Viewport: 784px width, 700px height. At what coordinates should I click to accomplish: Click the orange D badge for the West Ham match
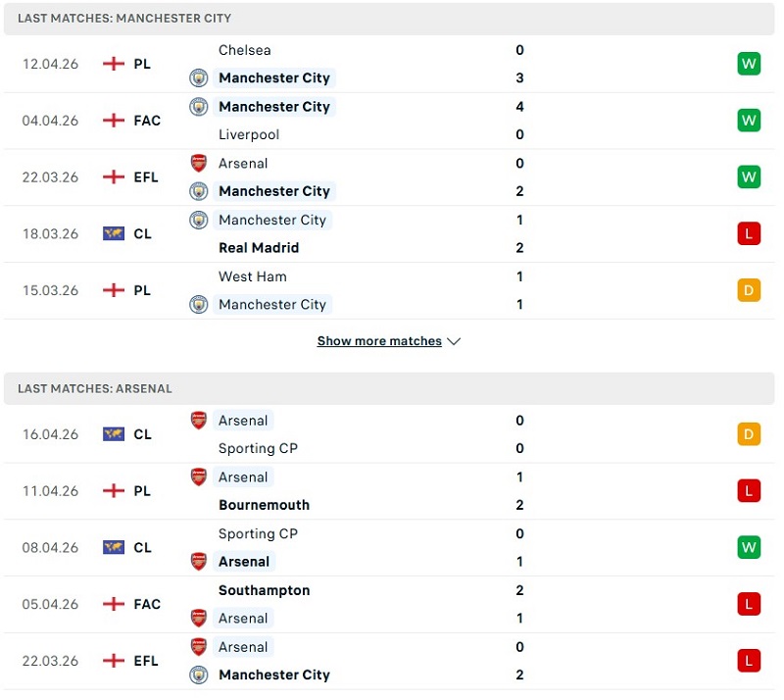coord(749,290)
